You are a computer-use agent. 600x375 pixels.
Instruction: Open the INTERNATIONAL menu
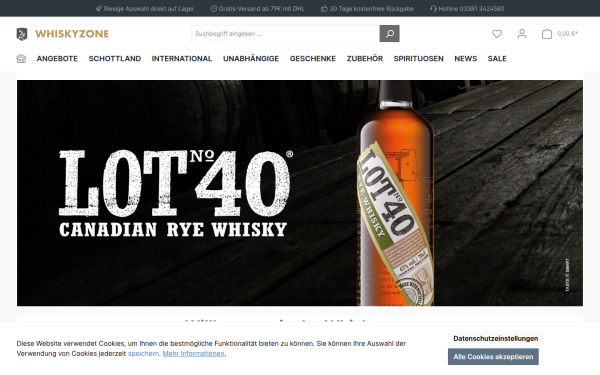click(182, 59)
